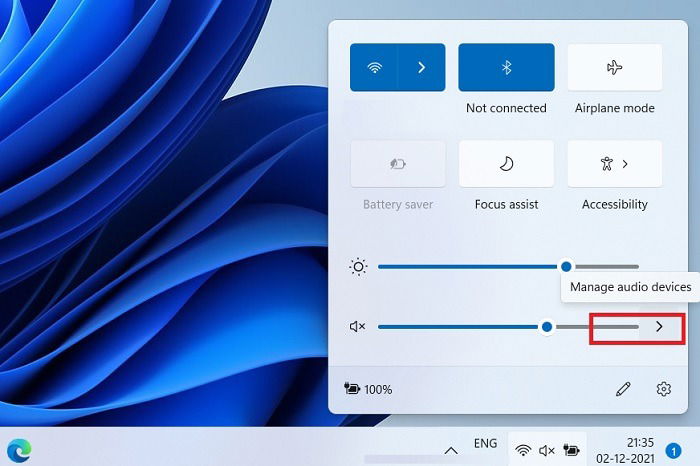
Task: Enable Airplane mode tile
Action: (x=615, y=67)
